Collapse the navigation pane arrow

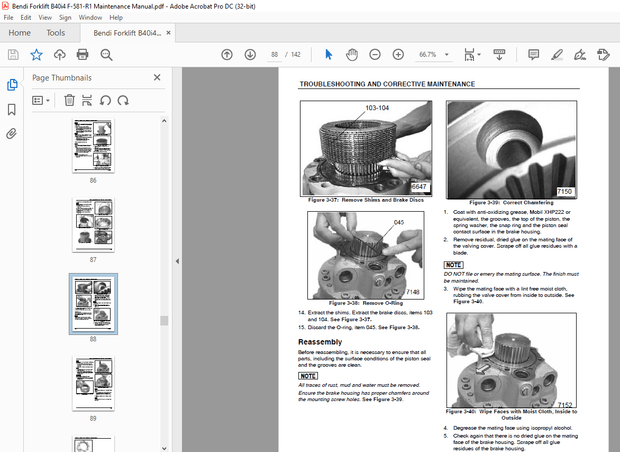(x=177, y=261)
